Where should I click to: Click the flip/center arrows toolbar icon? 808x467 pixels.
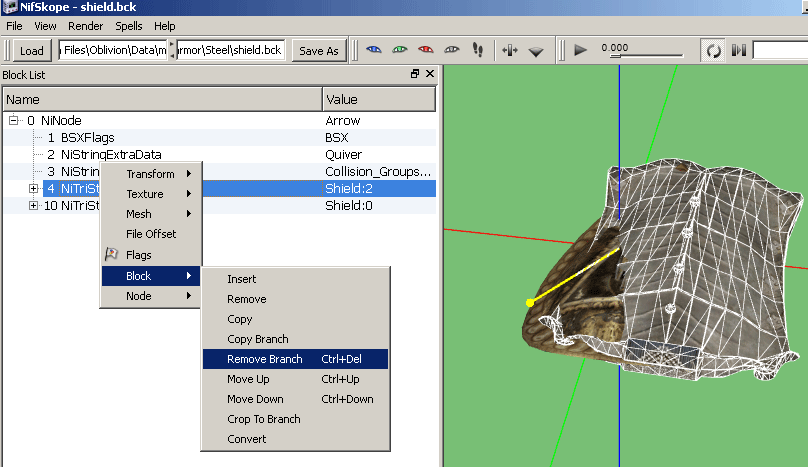click(x=510, y=50)
